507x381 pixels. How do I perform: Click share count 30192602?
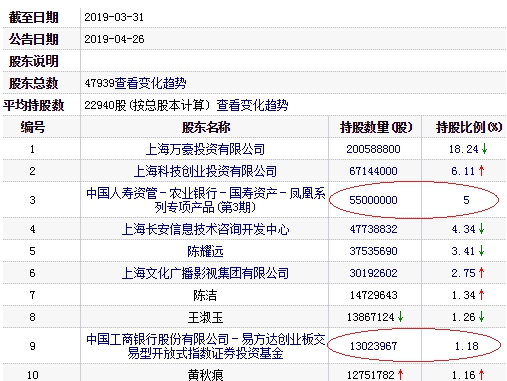(373, 273)
